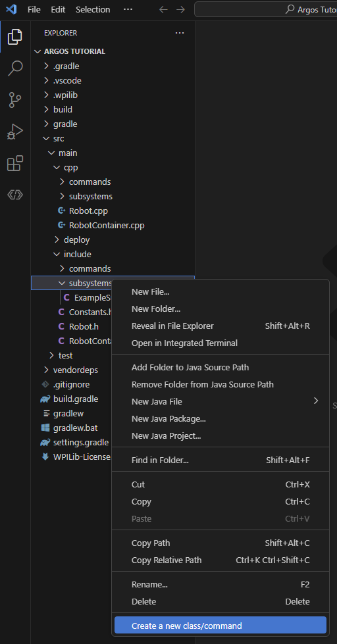Click the Argos Tutorial search box
This screenshot has height=644, width=337.
[x=265, y=9]
